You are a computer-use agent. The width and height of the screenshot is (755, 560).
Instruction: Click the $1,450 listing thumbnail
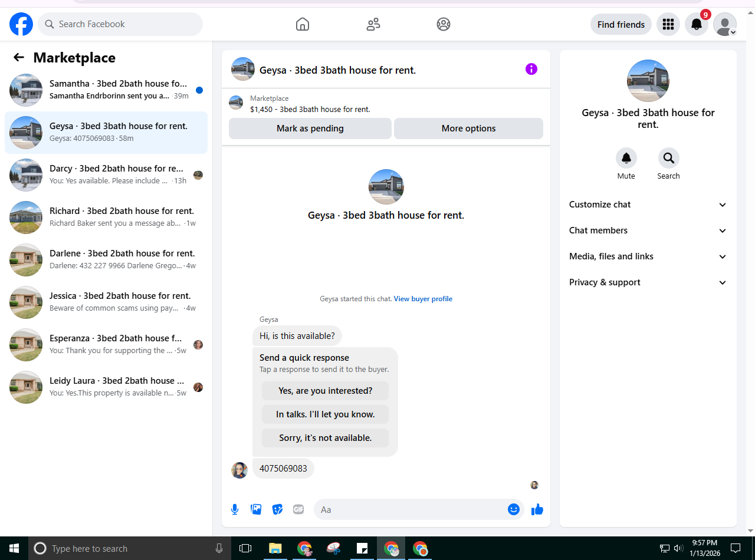[x=236, y=103]
